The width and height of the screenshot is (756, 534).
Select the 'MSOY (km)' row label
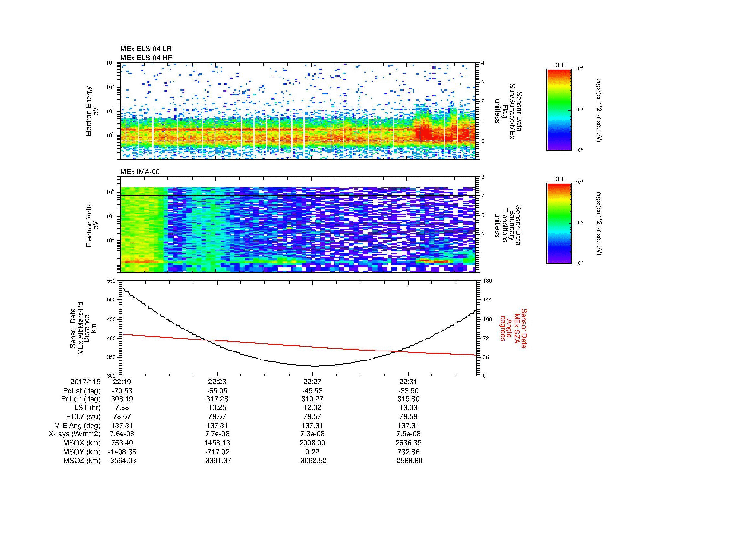coord(82,452)
